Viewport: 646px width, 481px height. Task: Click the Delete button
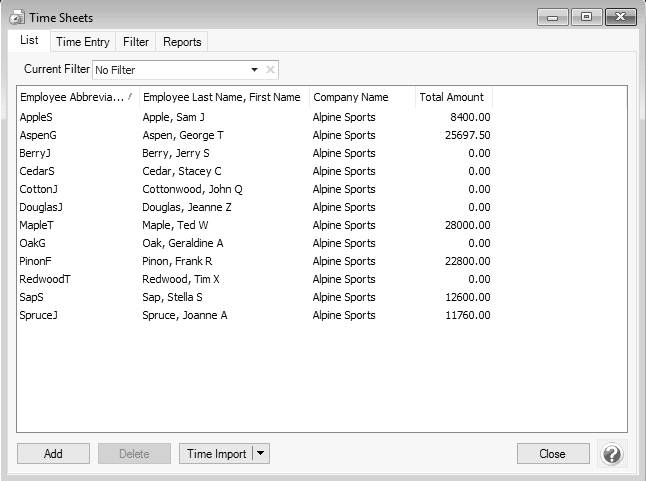pyautogui.click(x=134, y=454)
